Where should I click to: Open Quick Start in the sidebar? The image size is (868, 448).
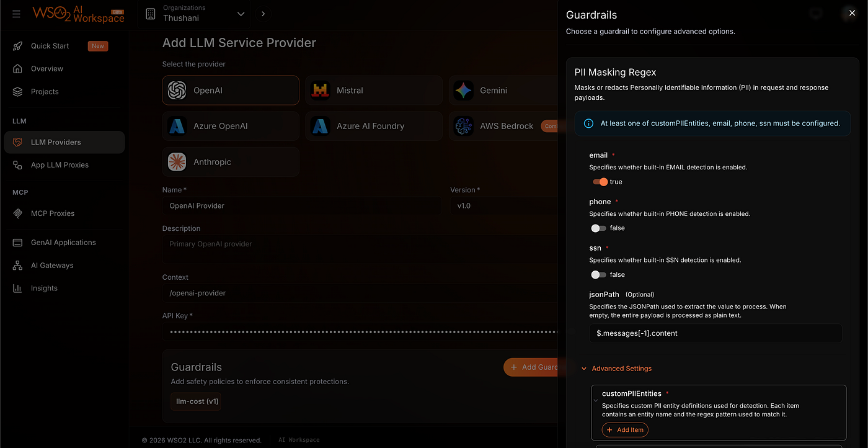pyautogui.click(x=64, y=46)
